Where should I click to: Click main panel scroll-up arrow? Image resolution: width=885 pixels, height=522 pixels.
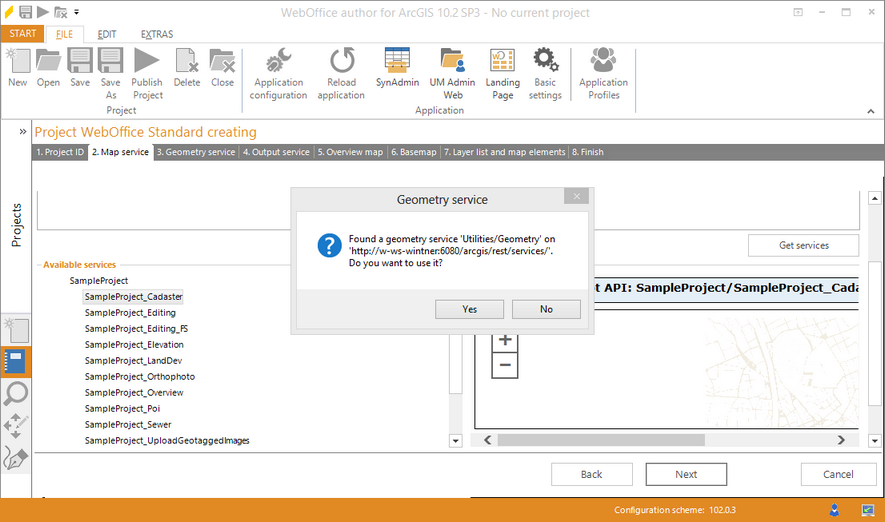[x=874, y=198]
